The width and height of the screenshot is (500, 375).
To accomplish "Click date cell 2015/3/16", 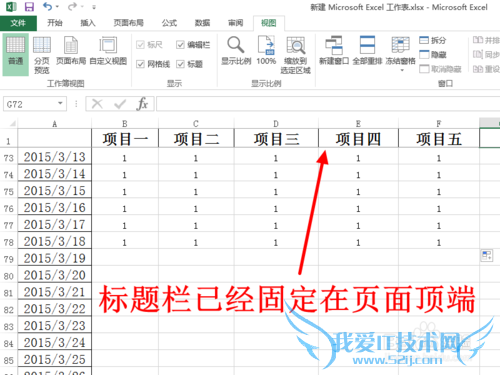I will coord(55,207).
